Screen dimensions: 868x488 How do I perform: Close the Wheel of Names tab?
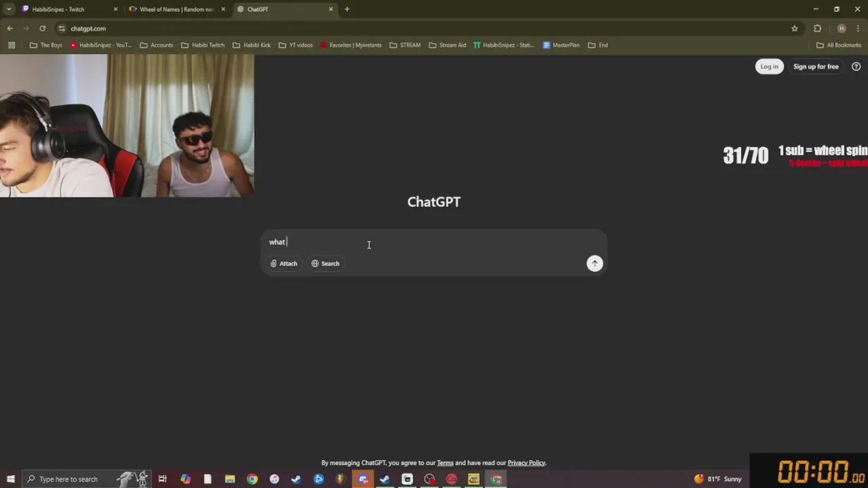[223, 9]
